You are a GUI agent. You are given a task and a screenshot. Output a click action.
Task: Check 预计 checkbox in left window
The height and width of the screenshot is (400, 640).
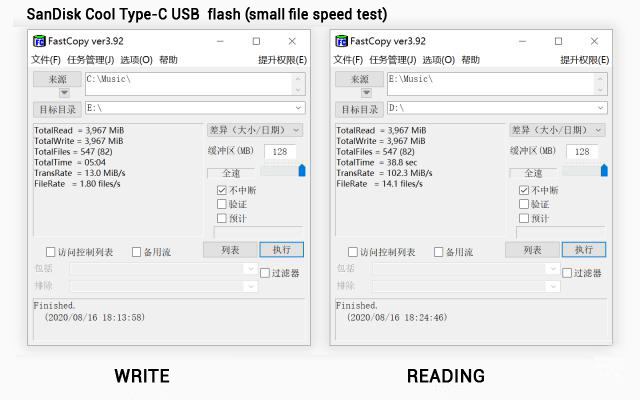tap(222, 218)
